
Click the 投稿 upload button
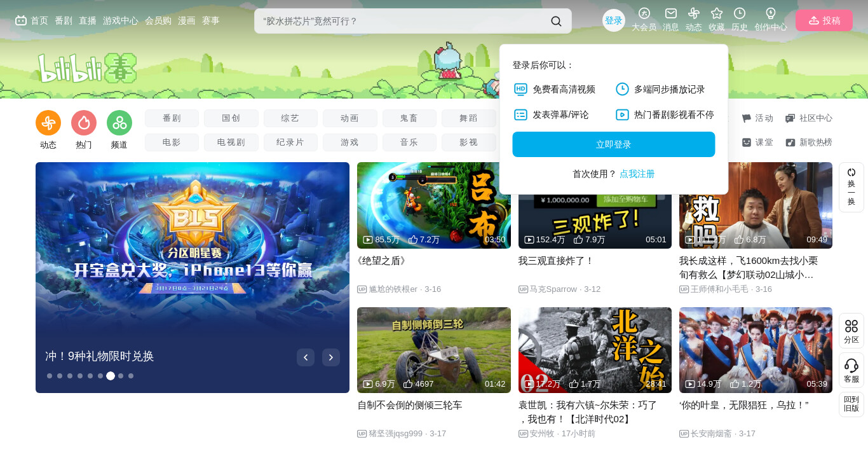click(x=824, y=20)
